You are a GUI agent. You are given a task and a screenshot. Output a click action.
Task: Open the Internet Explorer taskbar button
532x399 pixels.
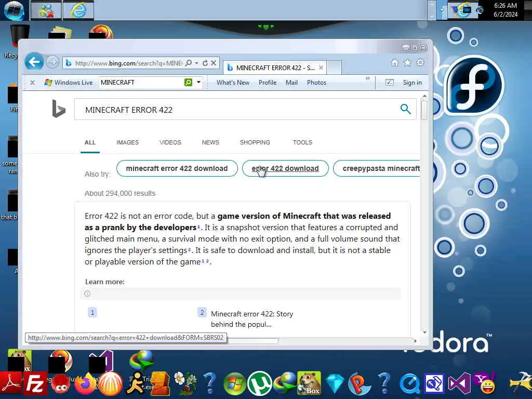pos(78,10)
